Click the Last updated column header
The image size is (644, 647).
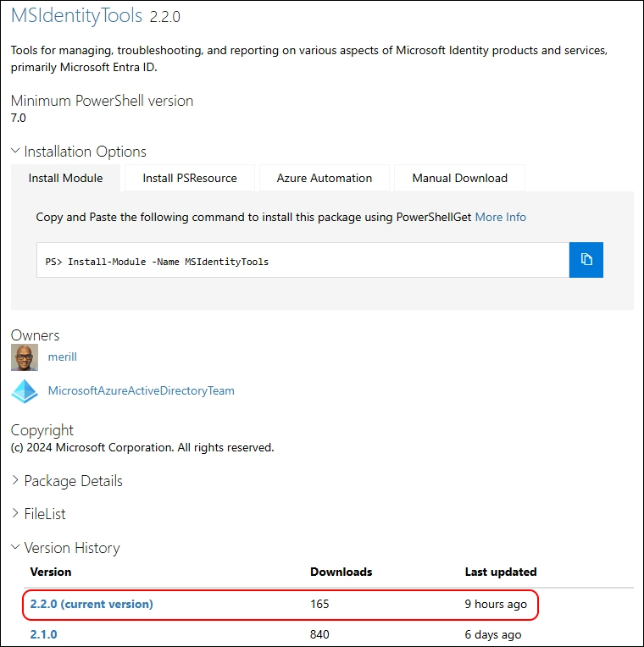pos(501,572)
